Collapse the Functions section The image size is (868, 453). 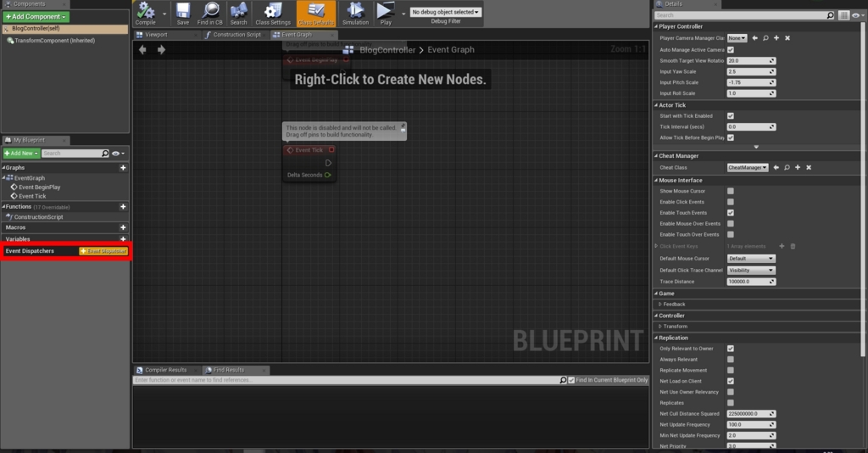pos(4,206)
